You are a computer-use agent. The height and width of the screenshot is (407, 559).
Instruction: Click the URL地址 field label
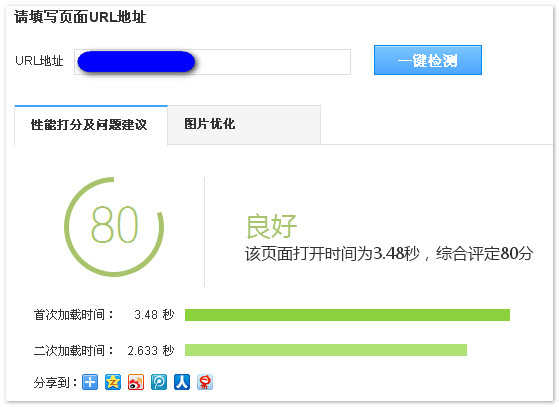[39, 61]
